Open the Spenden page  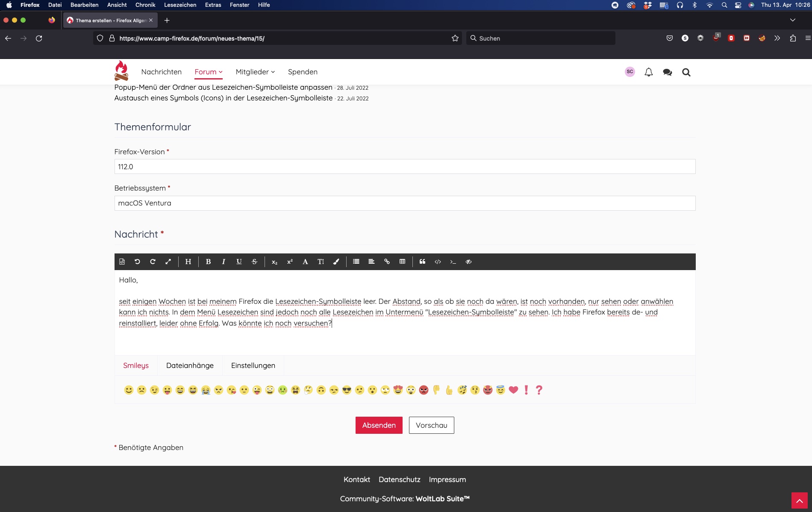point(303,72)
